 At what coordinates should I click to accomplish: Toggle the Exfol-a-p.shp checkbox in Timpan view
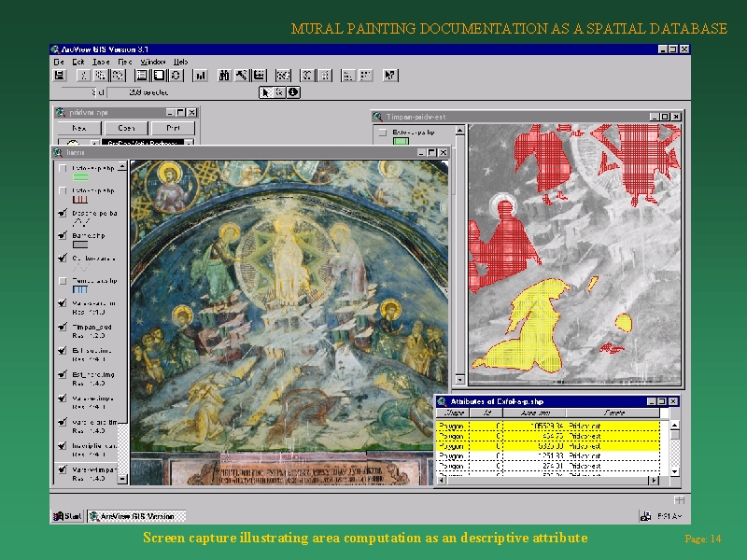pos(382,133)
